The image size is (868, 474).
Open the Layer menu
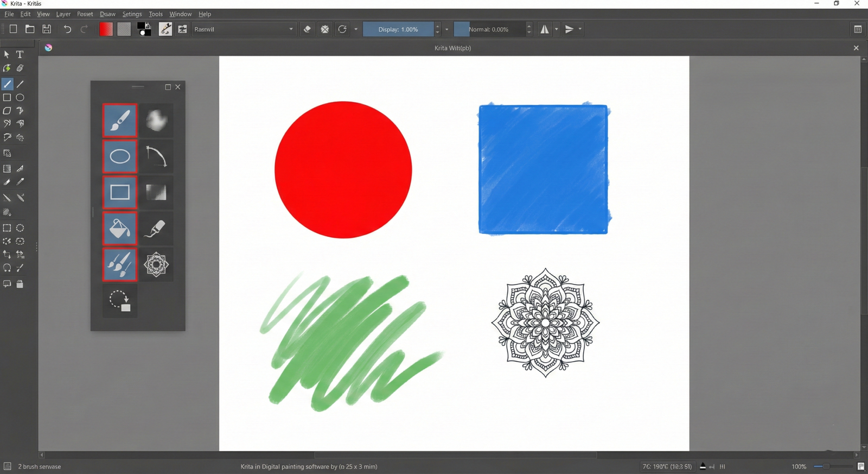(63, 14)
